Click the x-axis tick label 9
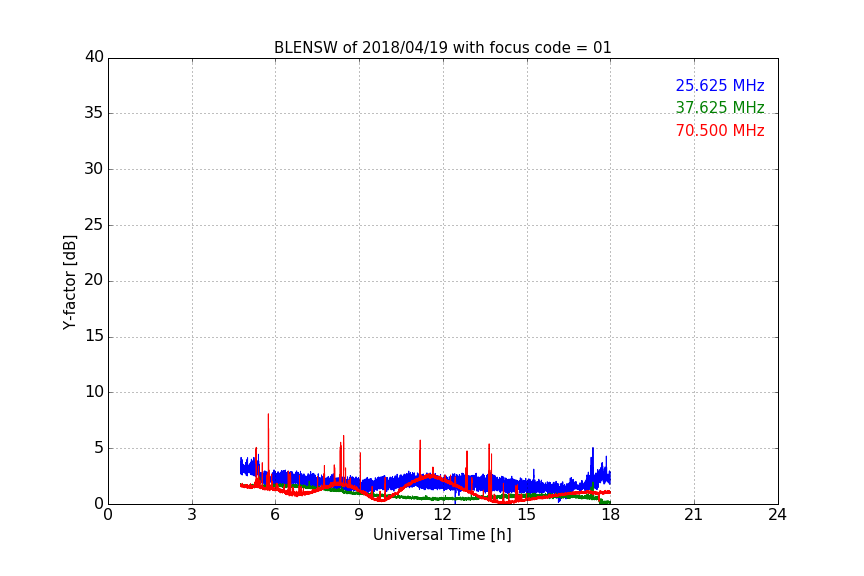 click(359, 515)
